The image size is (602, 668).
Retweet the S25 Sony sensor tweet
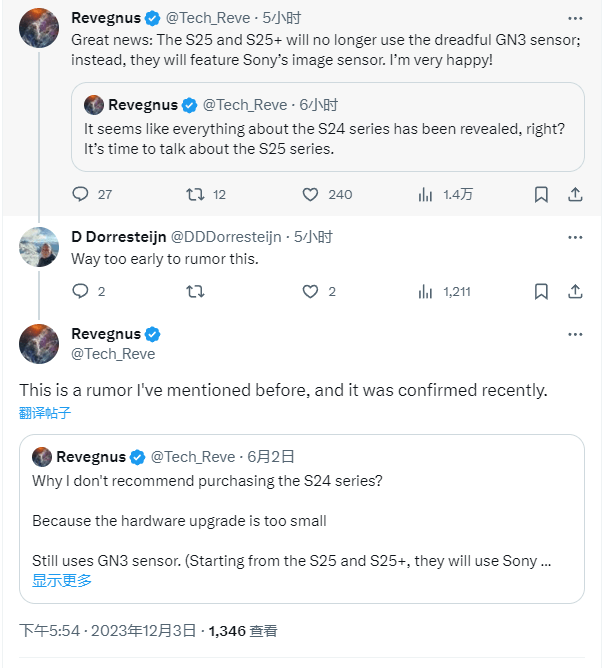196,194
